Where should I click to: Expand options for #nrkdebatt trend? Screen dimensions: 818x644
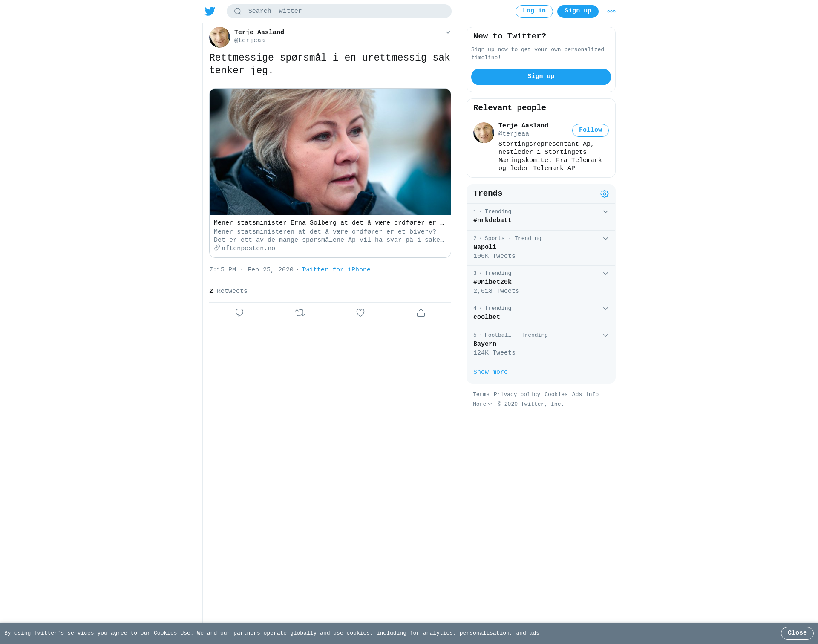coord(605,212)
